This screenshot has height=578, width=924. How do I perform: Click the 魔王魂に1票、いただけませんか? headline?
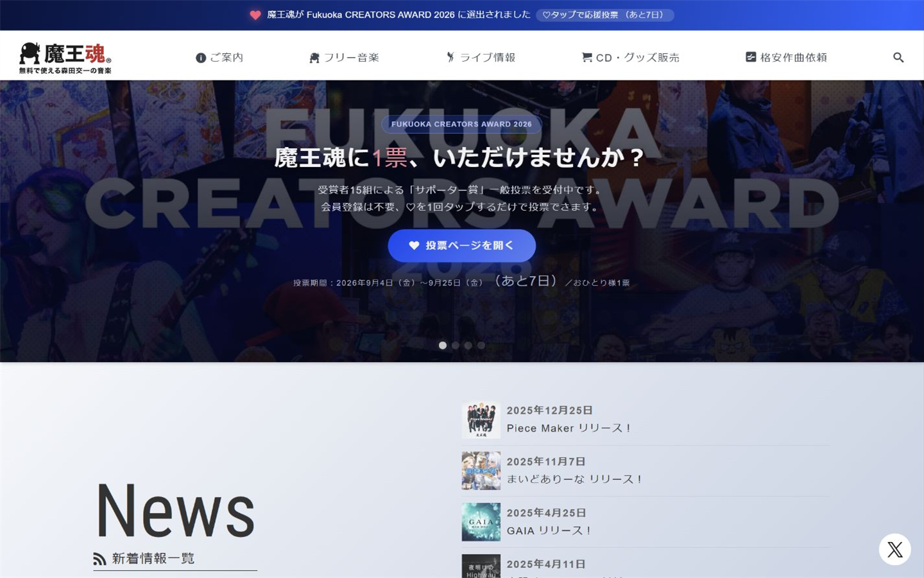[x=459, y=158]
